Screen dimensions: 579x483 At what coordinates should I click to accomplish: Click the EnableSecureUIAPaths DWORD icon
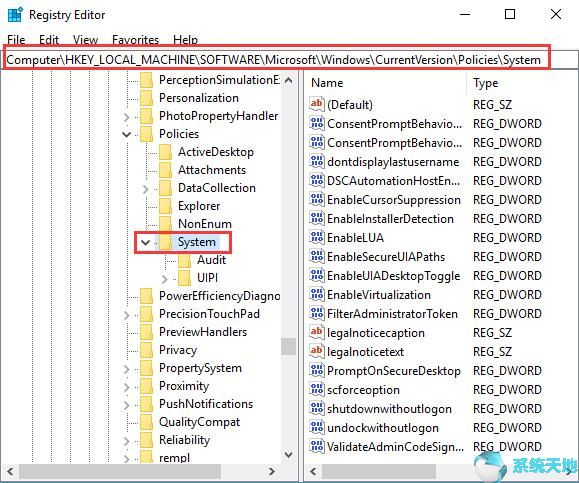point(316,256)
